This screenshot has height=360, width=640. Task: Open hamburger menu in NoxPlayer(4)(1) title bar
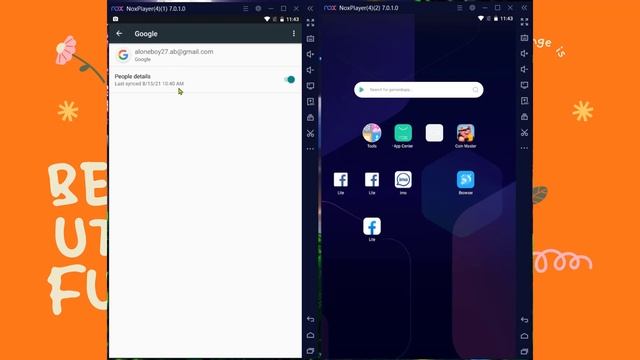[x=245, y=8]
